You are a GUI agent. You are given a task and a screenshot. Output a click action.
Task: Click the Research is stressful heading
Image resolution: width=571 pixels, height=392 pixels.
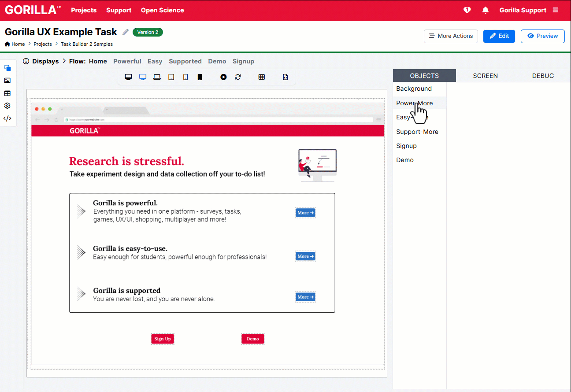click(126, 161)
